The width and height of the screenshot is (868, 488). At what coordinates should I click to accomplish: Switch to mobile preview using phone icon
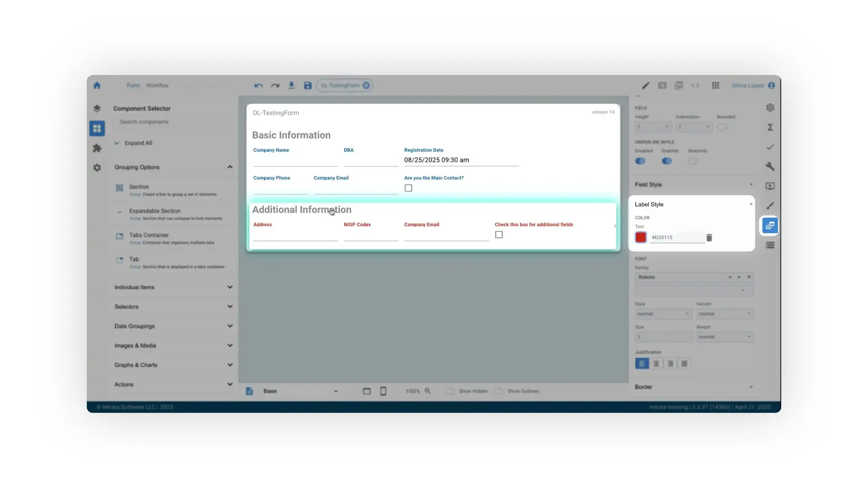point(383,391)
